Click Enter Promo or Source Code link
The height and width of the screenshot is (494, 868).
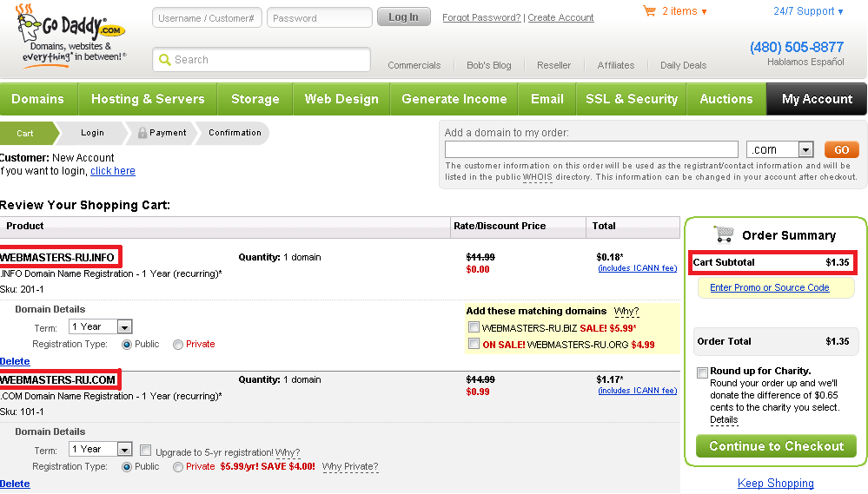tap(769, 287)
